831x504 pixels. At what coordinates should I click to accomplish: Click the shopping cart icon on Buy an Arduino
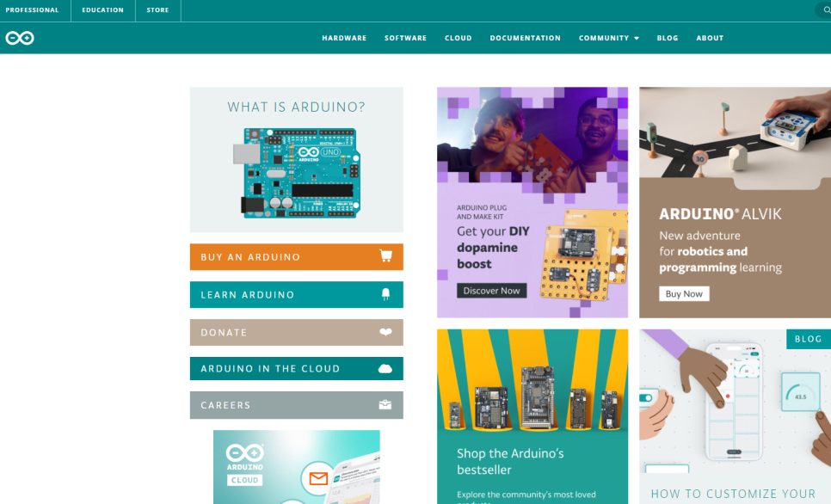pos(385,256)
